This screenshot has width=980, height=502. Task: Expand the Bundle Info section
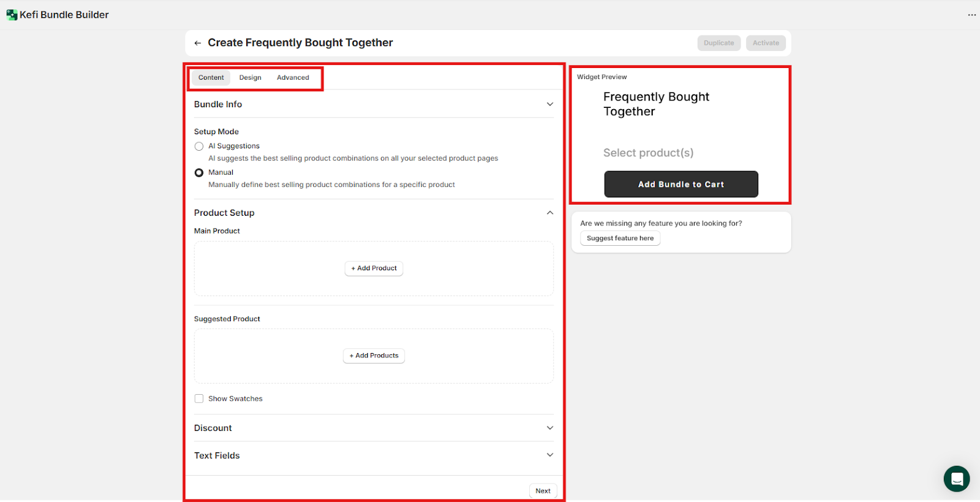pyautogui.click(x=549, y=104)
